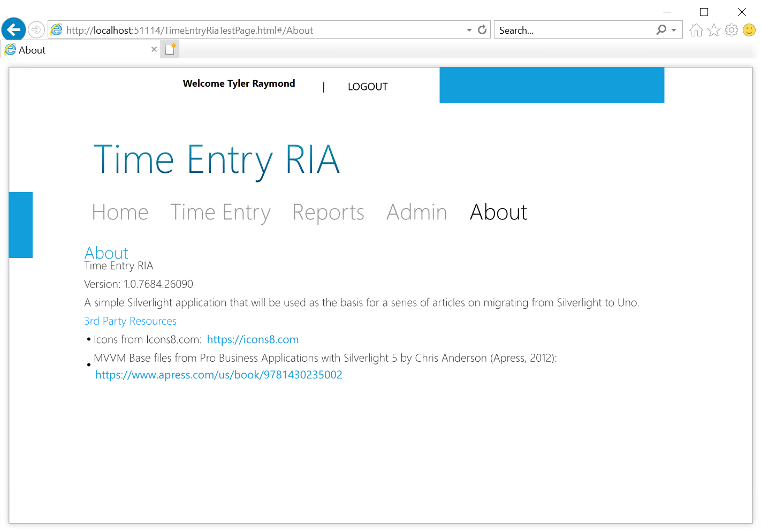Click the Internet Explorer page icon in address bar
761x532 pixels.
pyautogui.click(x=56, y=30)
